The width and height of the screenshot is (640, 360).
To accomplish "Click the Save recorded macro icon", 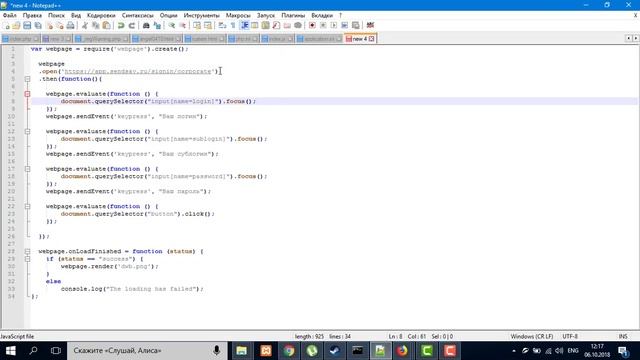I will (x=356, y=25).
